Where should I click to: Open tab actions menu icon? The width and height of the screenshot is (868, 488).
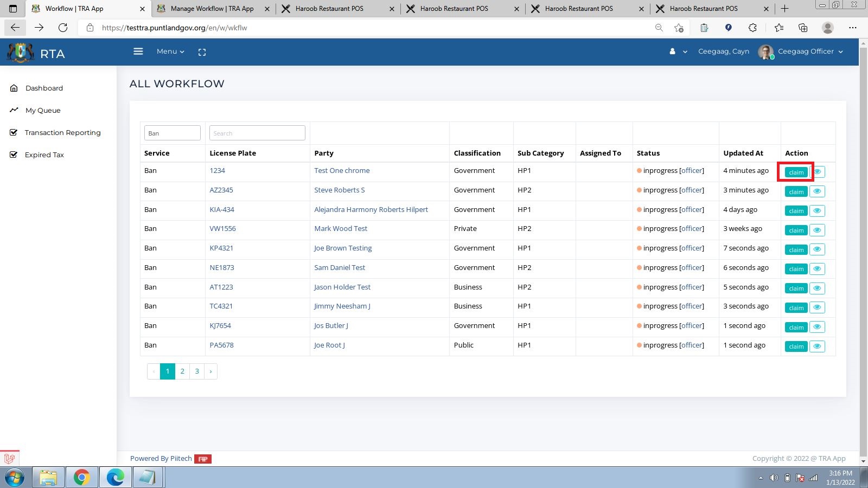(13, 9)
